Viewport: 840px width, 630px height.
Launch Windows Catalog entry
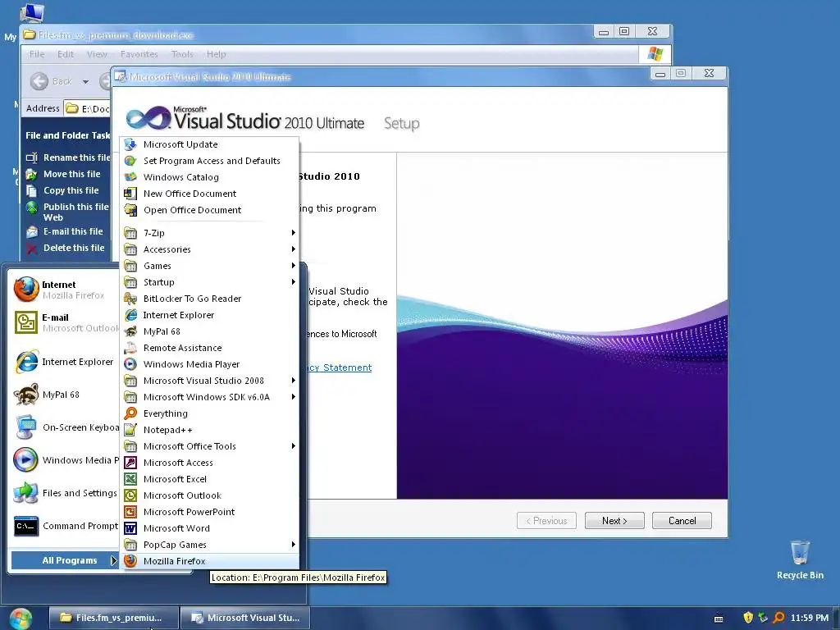[209, 177]
